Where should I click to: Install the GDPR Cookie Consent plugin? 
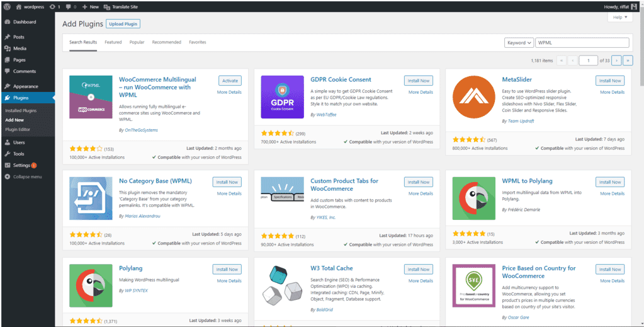pos(419,81)
